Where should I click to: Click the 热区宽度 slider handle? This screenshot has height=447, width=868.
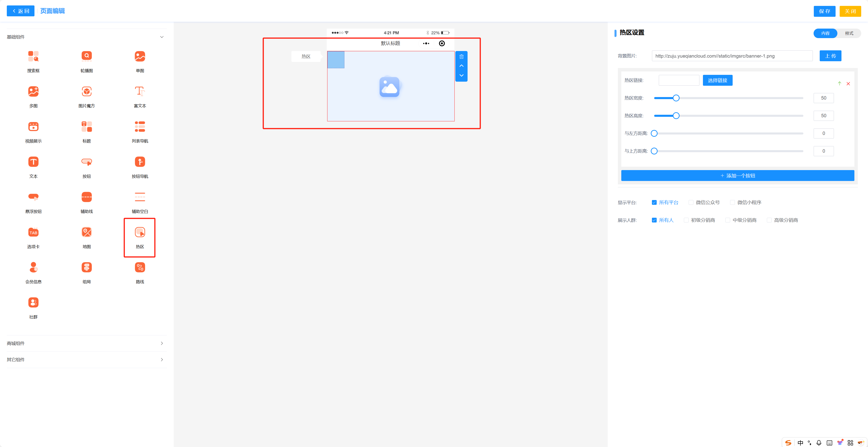(676, 98)
